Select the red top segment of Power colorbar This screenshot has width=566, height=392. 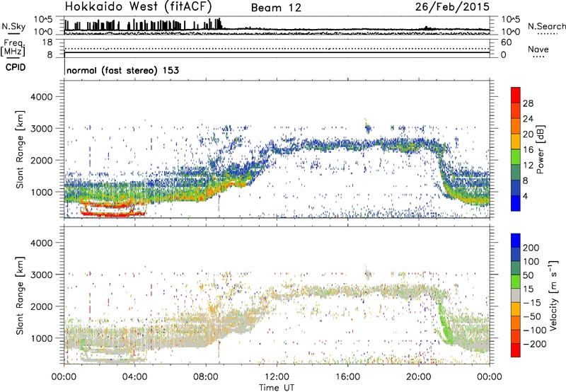[x=516, y=95]
